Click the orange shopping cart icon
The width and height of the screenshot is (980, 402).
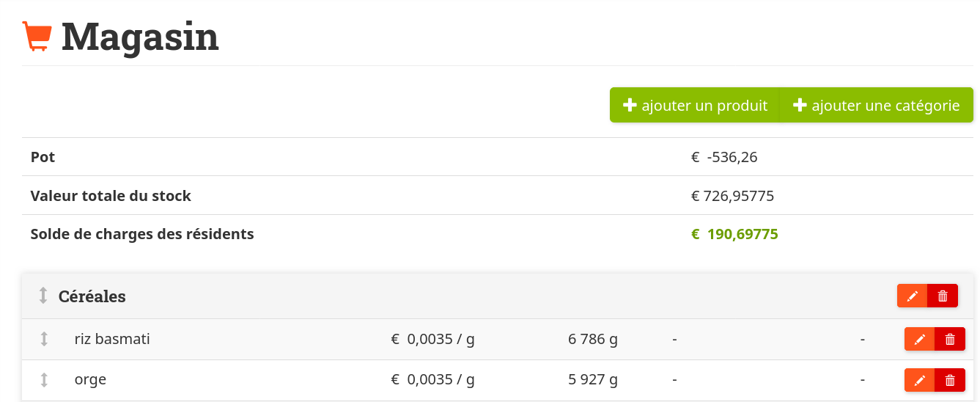[x=37, y=36]
